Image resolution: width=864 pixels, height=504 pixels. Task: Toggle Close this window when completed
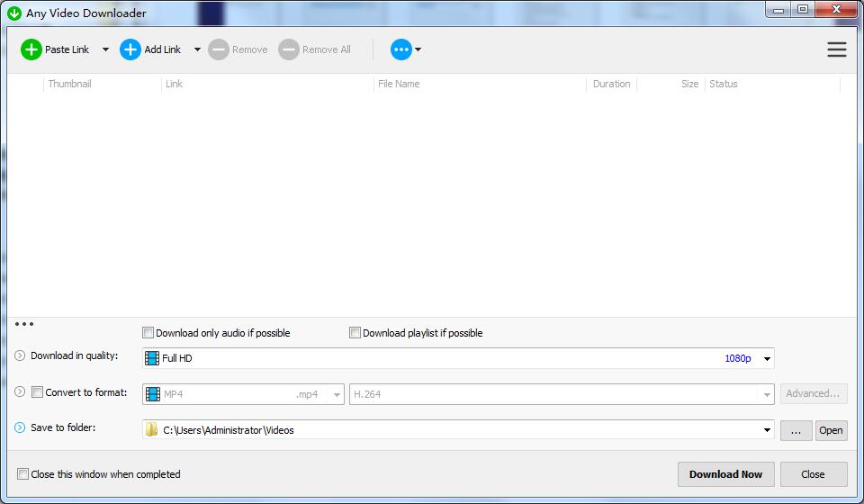[x=23, y=474]
